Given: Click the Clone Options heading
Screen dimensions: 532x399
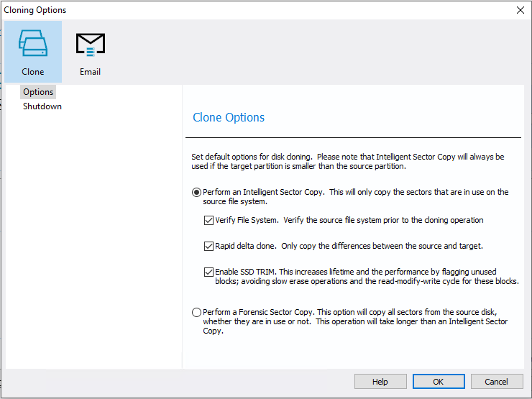Looking at the screenshot, I should tap(229, 117).
